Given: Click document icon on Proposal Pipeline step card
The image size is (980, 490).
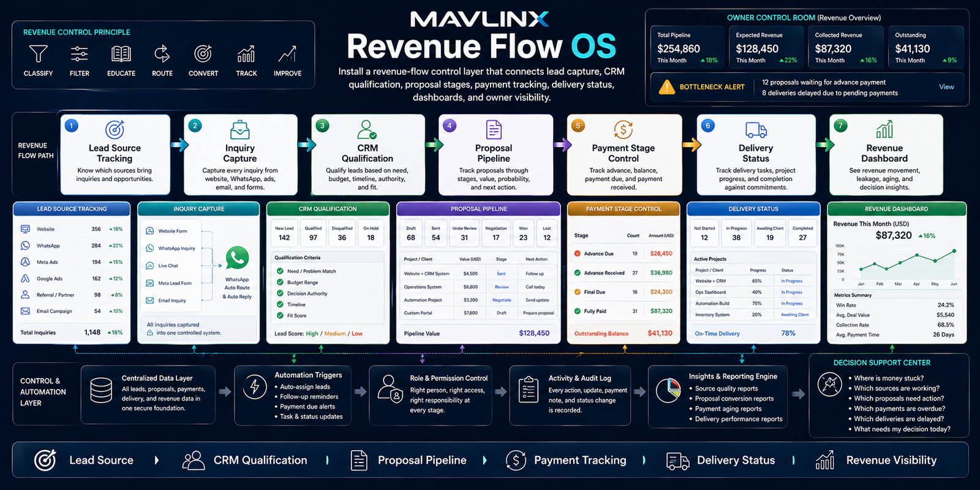Looking at the screenshot, I should click(494, 129).
